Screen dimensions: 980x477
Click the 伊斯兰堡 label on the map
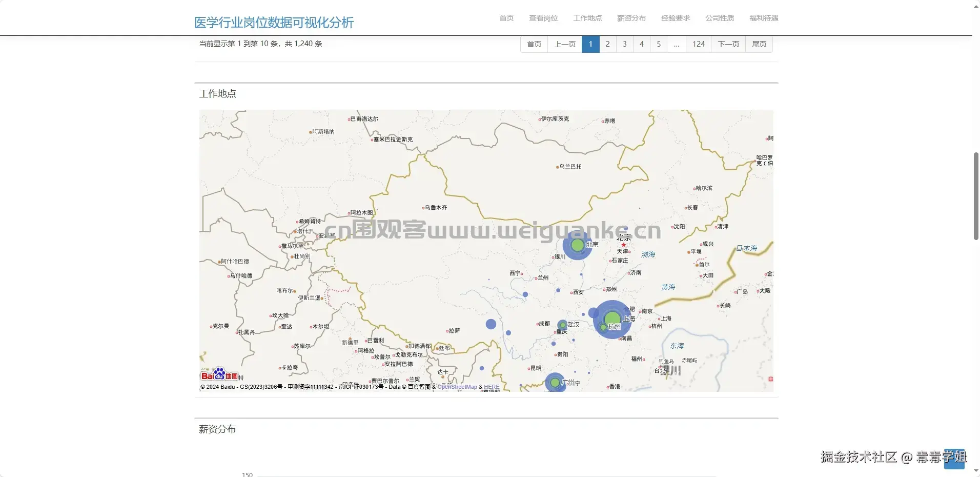pos(310,298)
